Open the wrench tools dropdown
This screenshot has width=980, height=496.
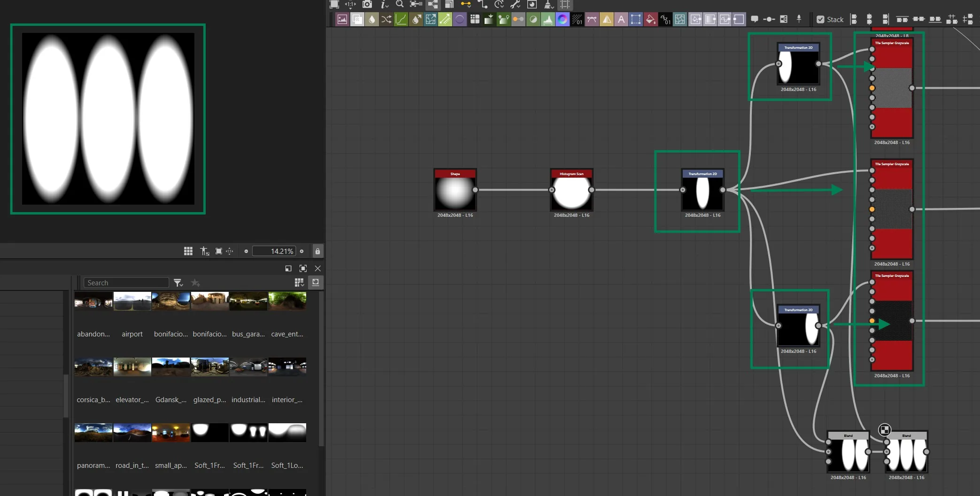pos(516,4)
